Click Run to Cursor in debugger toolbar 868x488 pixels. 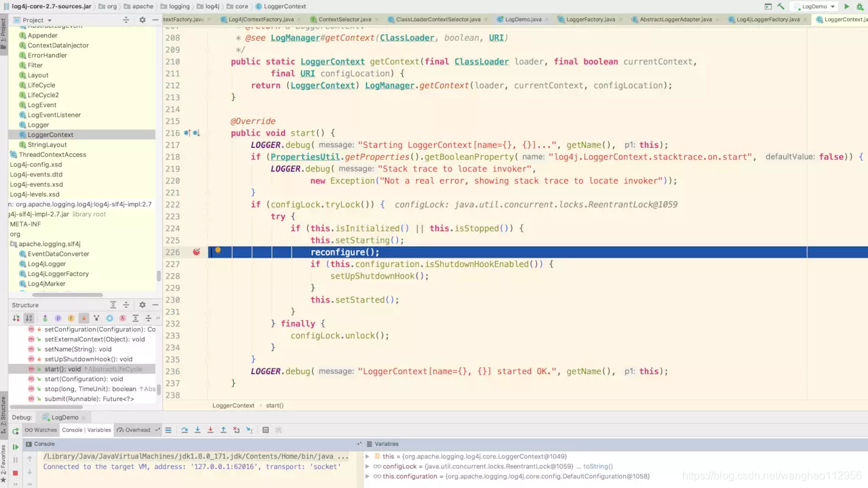click(250, 430)
